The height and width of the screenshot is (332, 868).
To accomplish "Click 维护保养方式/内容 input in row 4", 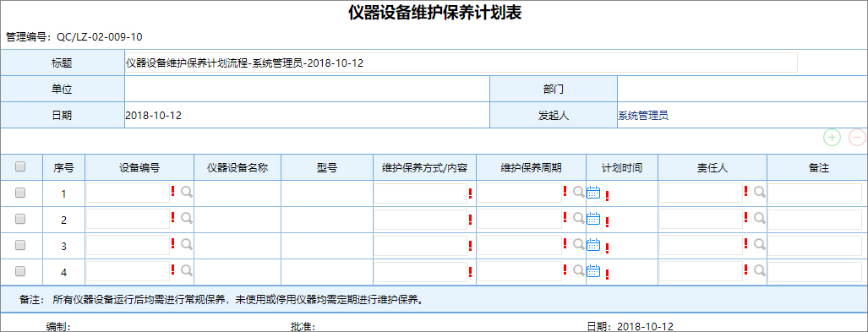I will click(x=420, y=272).
